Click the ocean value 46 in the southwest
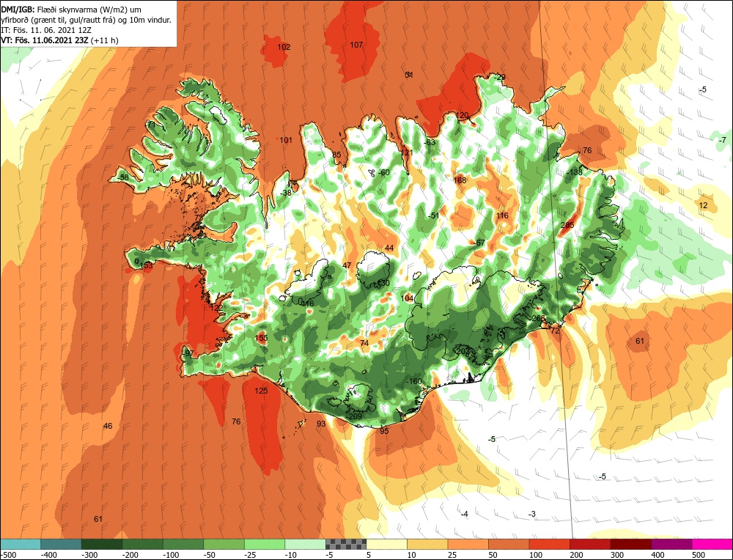 point(108,426)
